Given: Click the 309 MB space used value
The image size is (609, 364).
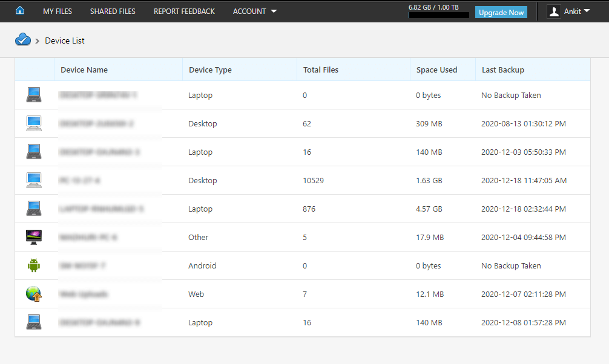Looking at the screenshot, I should click(429, 123).
